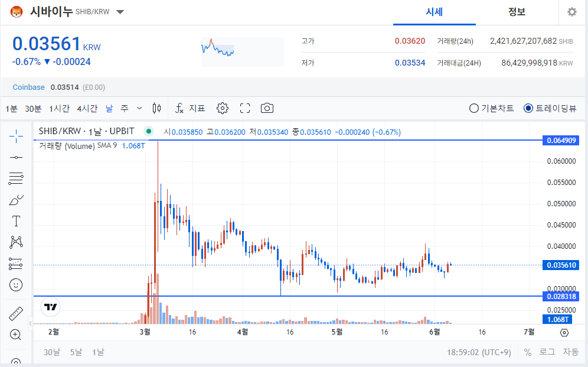Select the 0.064909 horizontal line label
This screenshot has width=588, height=367.
coord(561,141)
